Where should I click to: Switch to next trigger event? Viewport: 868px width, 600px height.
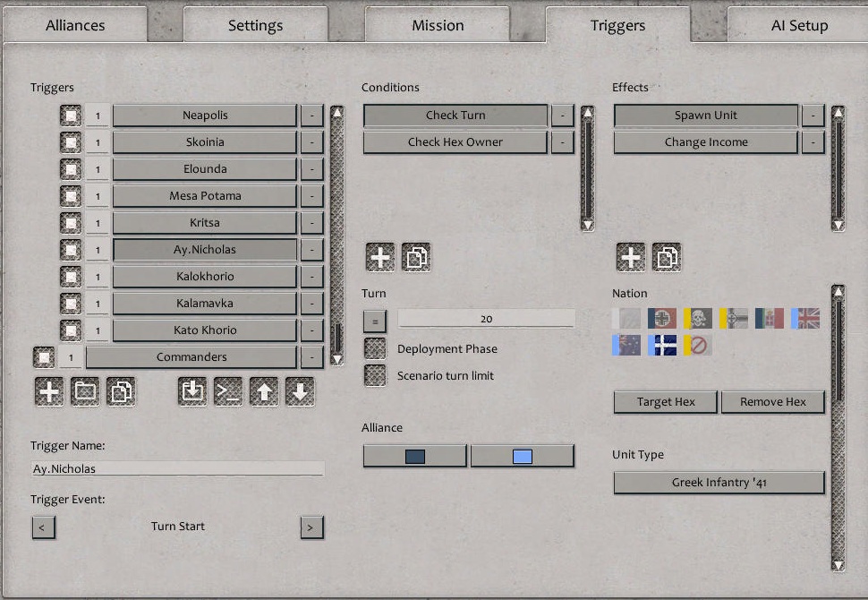click(x=312, y=527)
